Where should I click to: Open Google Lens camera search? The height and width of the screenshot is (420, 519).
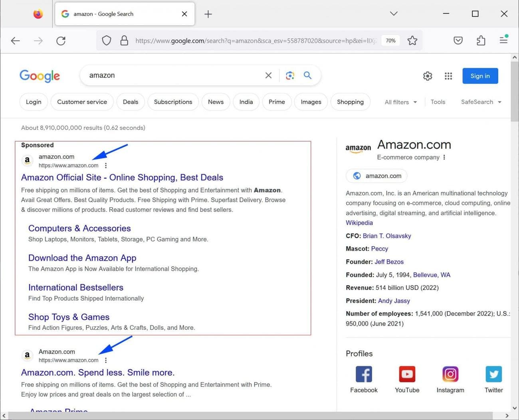coord(290,75)
